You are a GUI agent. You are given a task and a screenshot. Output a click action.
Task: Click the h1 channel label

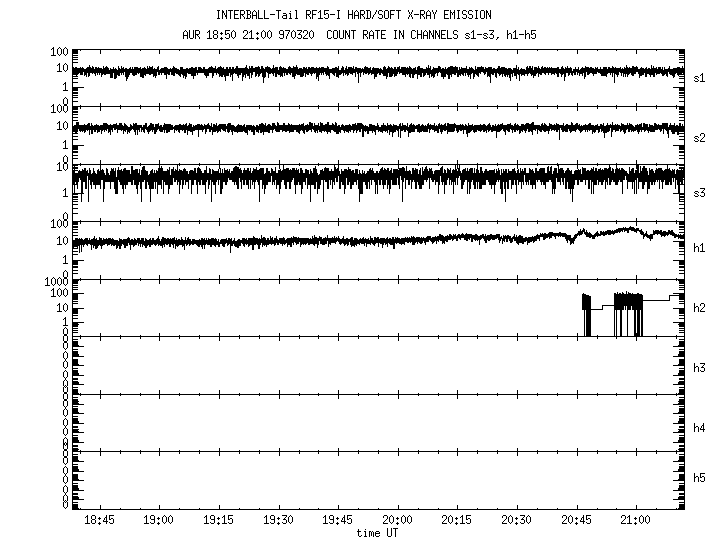[x=700, y=248]
